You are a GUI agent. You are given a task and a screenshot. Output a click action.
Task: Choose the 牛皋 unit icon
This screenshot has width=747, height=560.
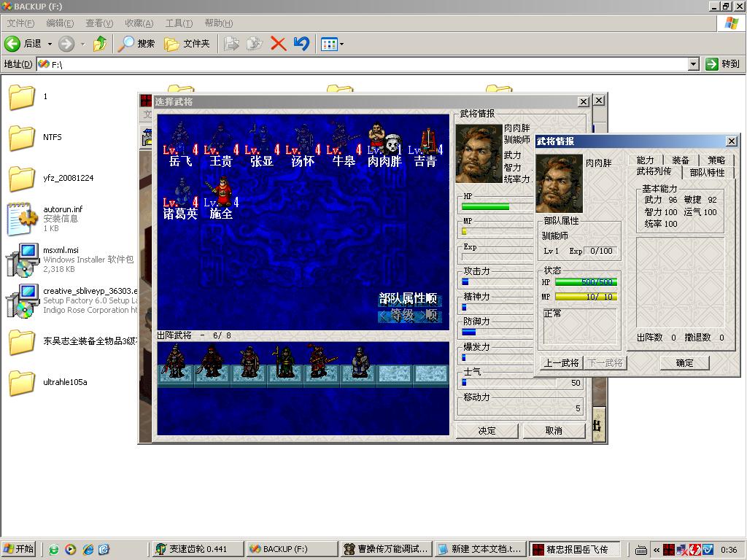coord(343,139)
